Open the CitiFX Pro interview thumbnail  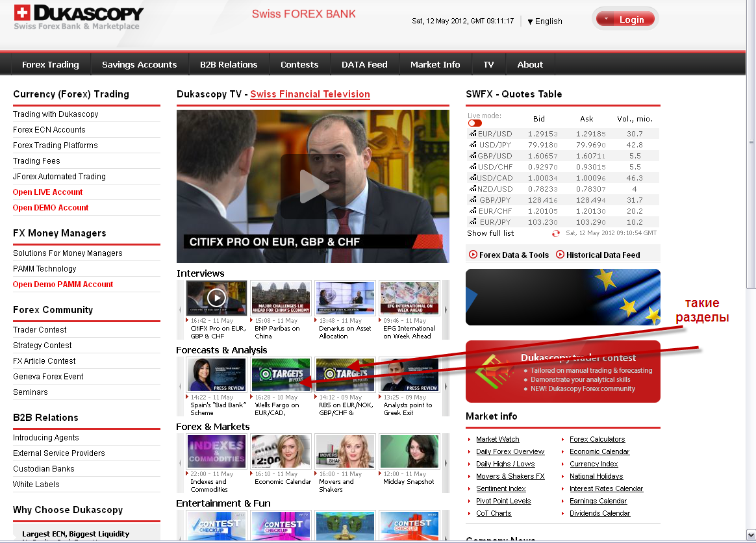tap(216, 297)
